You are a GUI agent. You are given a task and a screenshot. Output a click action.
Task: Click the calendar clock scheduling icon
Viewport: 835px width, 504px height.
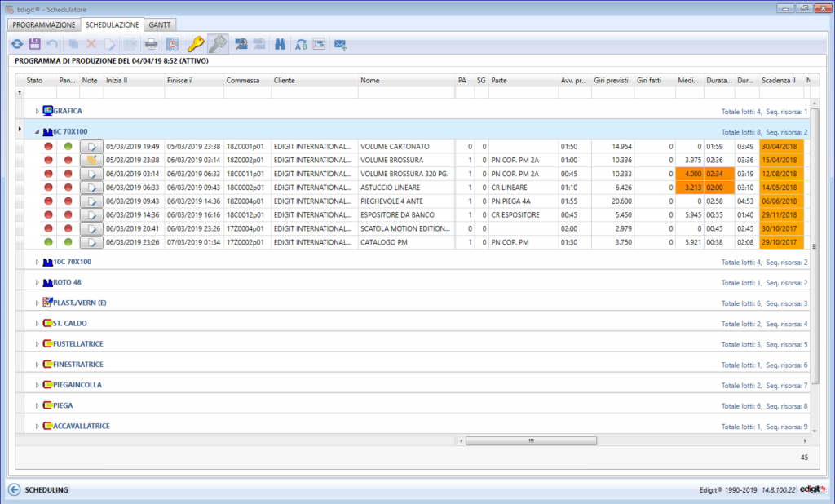click(x=171, y=44)
